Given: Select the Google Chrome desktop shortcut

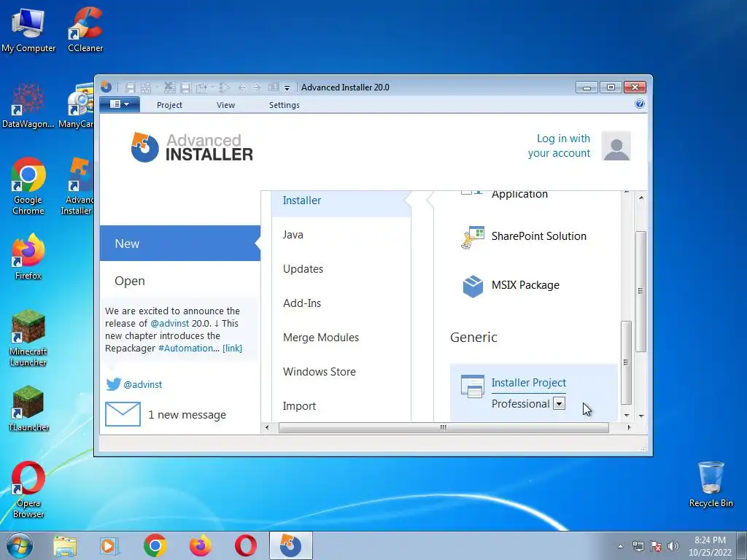Looking at the screenshot, I should click(28, 187).
